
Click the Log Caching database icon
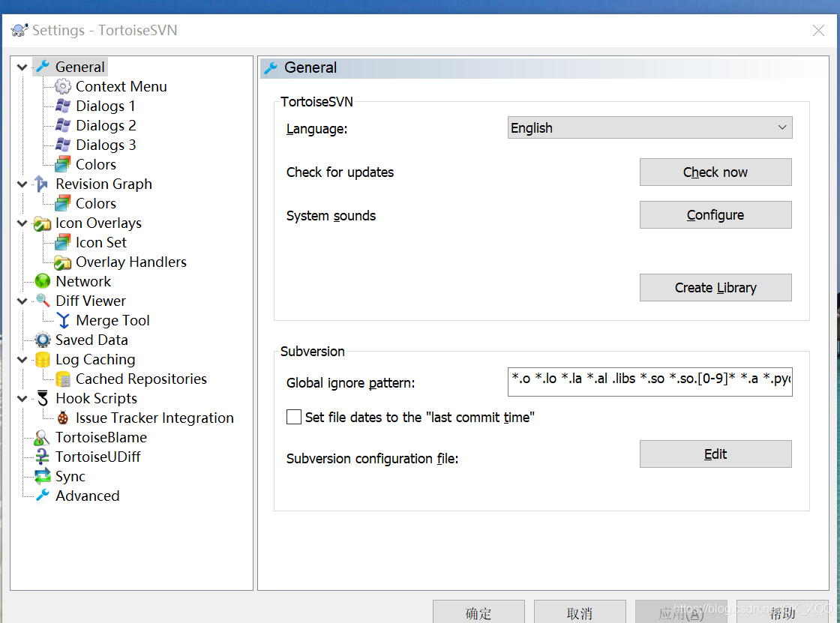[x=42, y=359]
